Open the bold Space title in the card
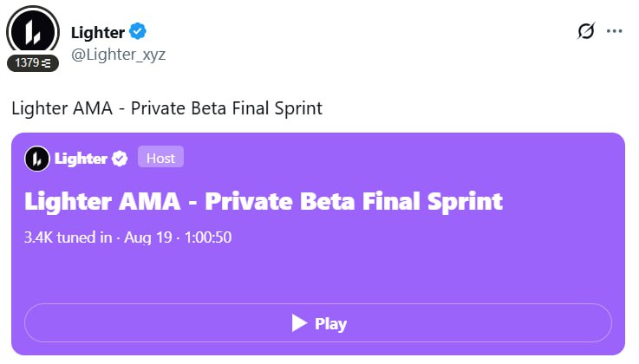This screenshot has width=639, height=364. (x=264, y=202)
